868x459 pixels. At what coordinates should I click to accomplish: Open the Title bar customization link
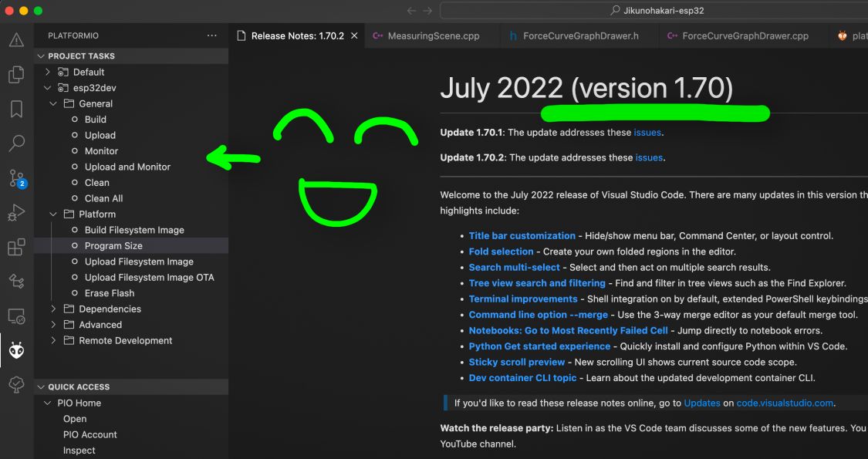(522, 236)
